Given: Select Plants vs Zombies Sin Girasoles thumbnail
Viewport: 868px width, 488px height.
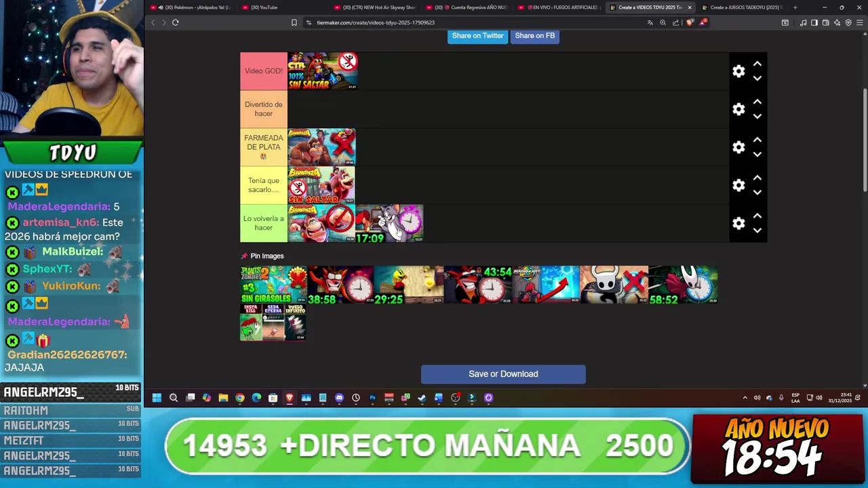Looking at the screenshot, I should coord(274,285).
